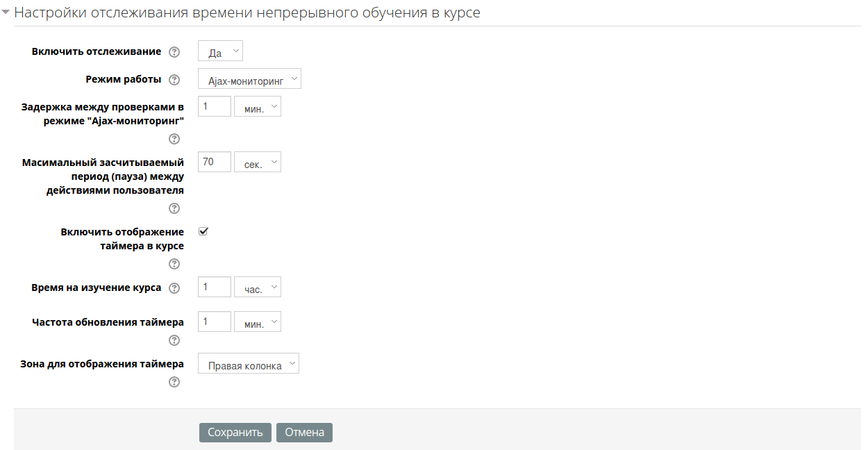Open help for "Режим работы" setting
Image resolution: width=868 pixels, height=450 pixels.
[x=174, y=80]
